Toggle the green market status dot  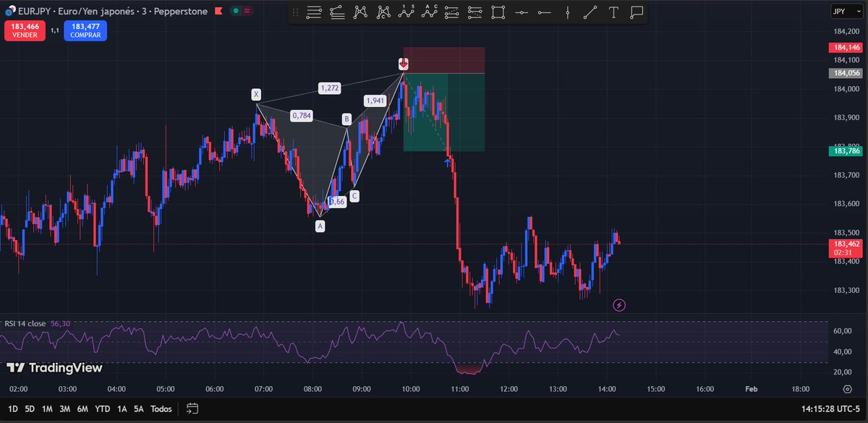coord(234,12)
